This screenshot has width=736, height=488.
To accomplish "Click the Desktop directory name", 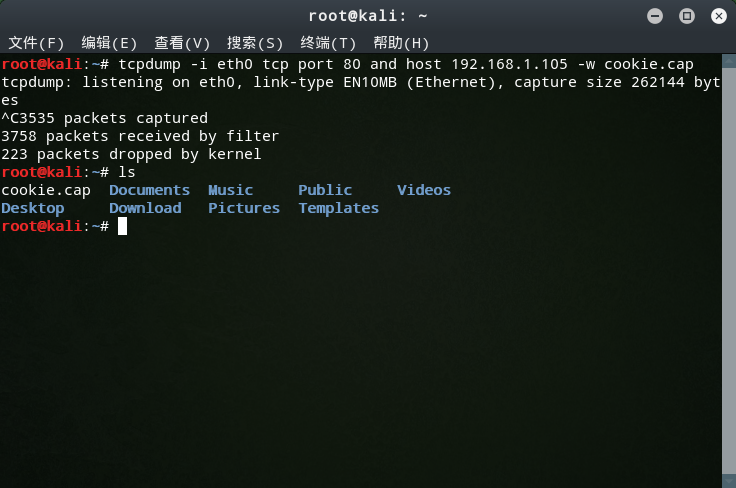I will 33,208.
